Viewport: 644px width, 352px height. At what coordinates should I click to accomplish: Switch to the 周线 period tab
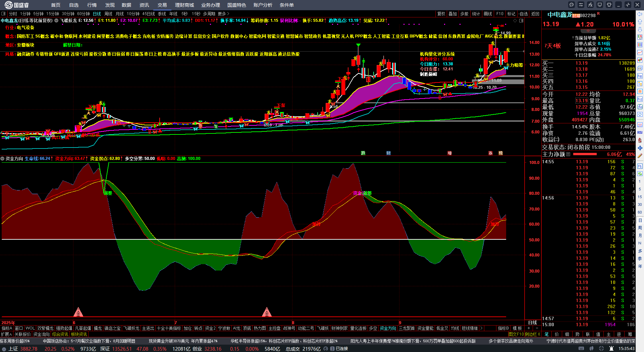[108, 14]
